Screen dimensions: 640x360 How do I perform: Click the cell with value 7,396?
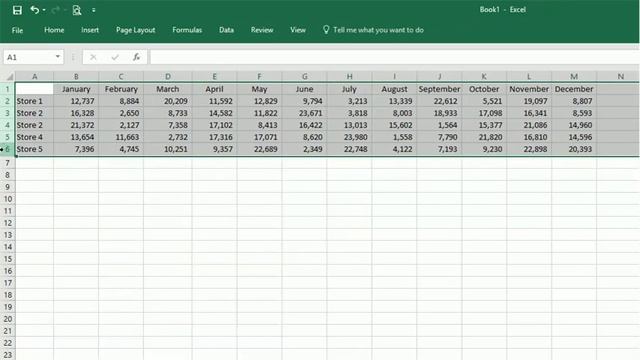76,149
